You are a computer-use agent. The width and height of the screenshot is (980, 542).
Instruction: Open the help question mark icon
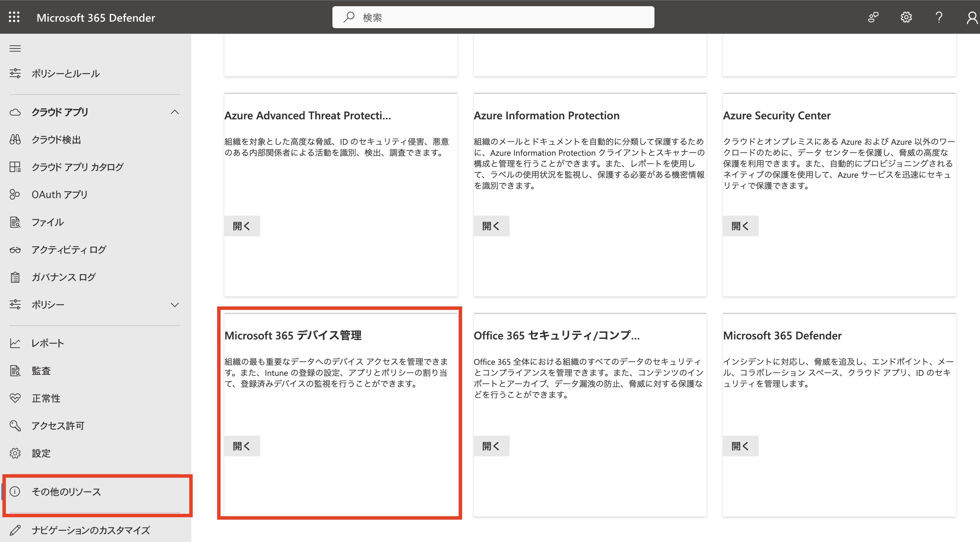pos(938,17)
